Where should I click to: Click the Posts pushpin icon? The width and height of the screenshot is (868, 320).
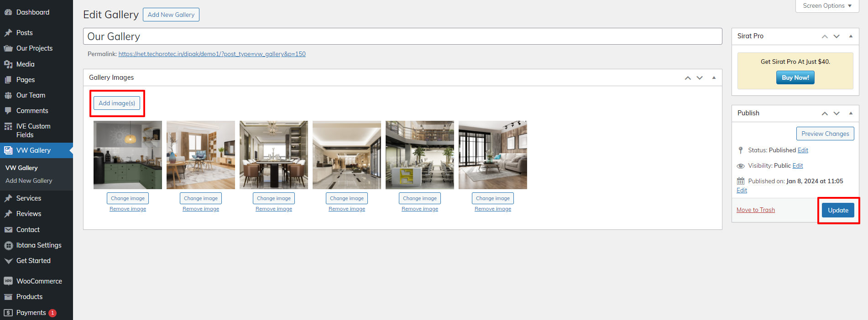point(8,33)
